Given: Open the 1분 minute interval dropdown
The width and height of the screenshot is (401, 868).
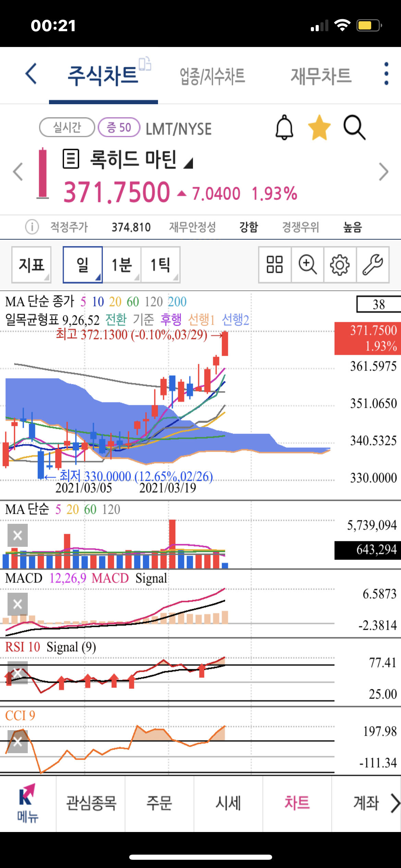Looking at the screenshot, I should (122, 265).
